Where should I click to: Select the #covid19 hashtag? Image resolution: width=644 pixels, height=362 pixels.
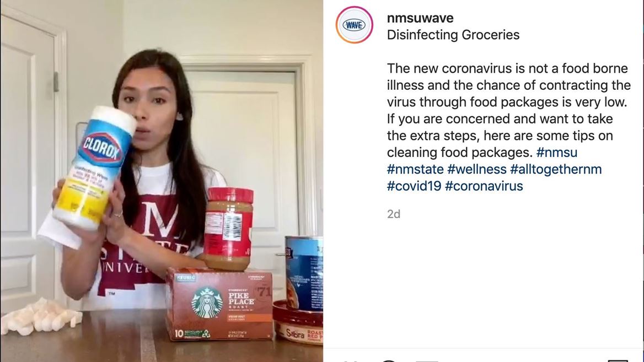[x=414, y=186]
